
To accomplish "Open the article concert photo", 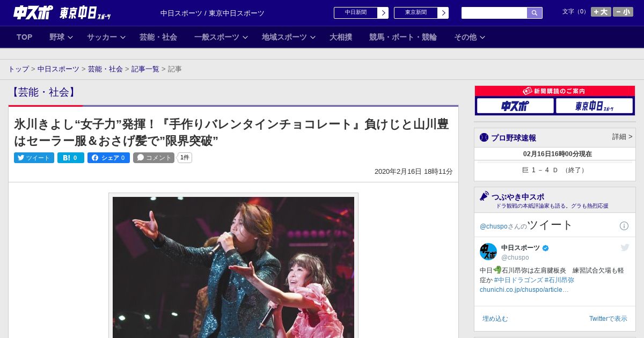I will click(x=233, y=267).
